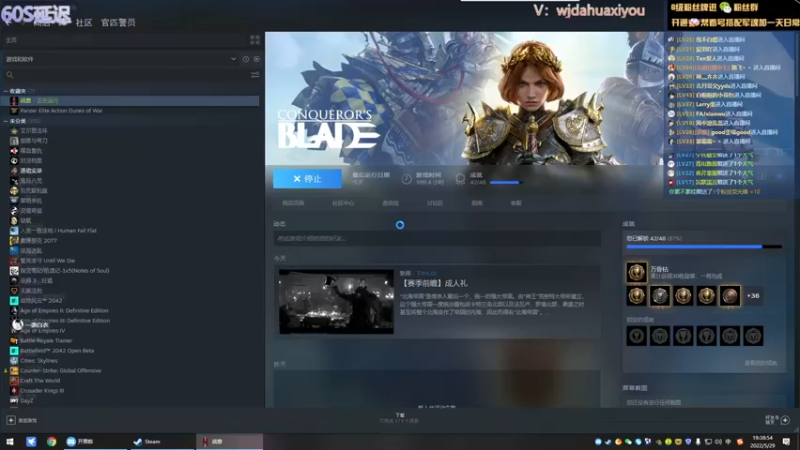Image resolution: width=800 pixels, height=450 pixels.
Task: Click last unlocked achievement icon before +36
Action: point(730,296)
